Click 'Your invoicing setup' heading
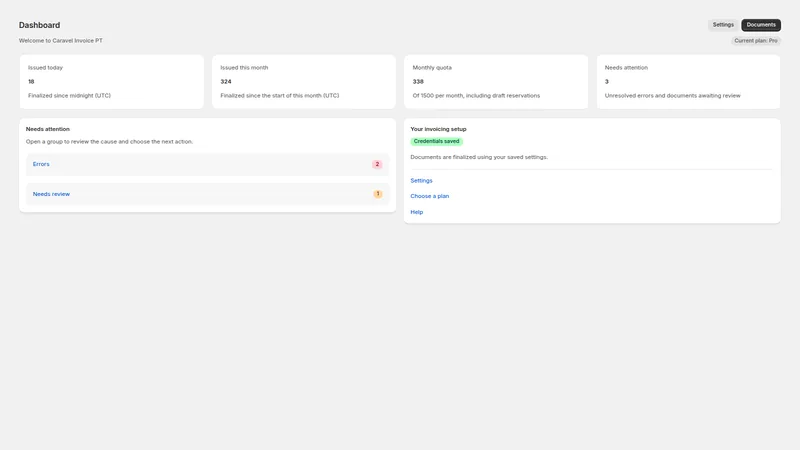 pyautogui.click(x=438, y=129)
